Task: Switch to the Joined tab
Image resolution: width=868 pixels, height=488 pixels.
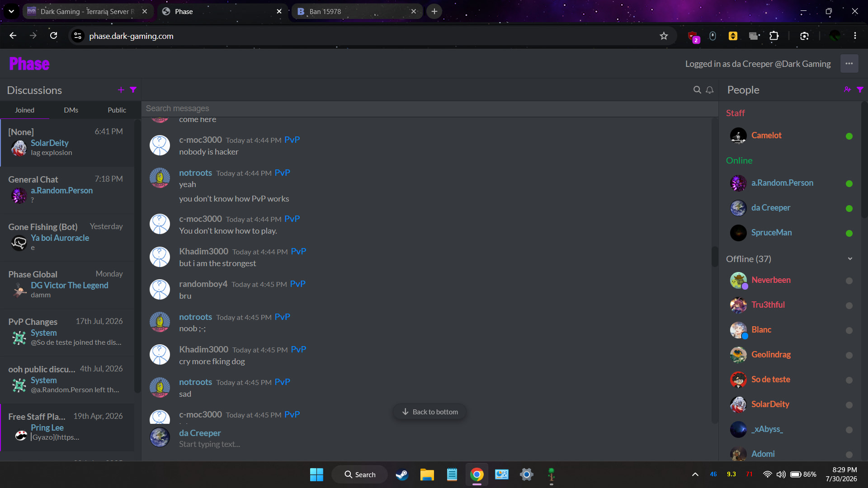Action: pos(24,110)
